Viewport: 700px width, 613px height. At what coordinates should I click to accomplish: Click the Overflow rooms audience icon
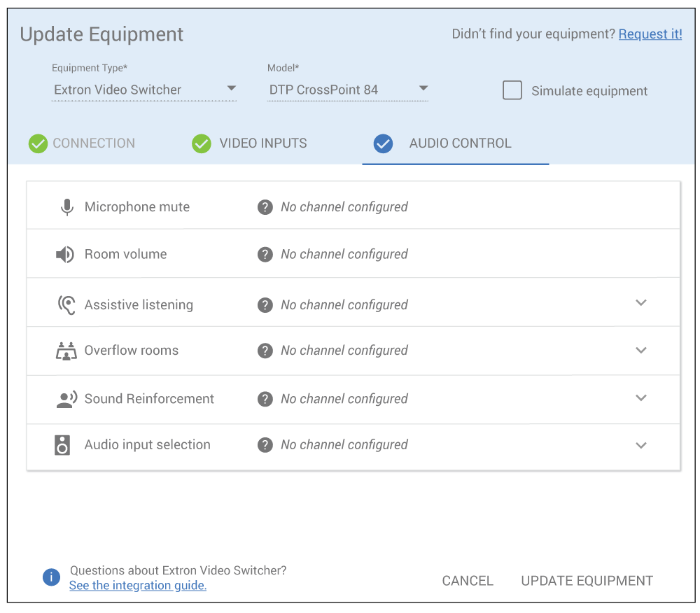tap(66, 351)
